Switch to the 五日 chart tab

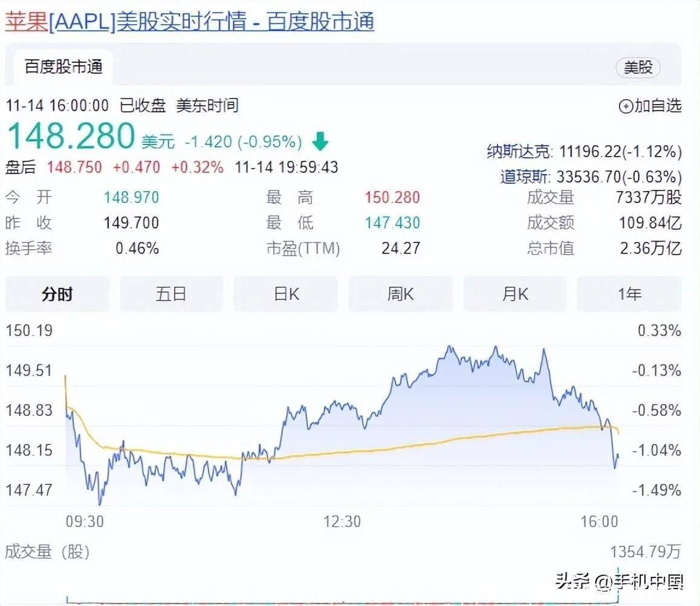click(x=171, y=294)
